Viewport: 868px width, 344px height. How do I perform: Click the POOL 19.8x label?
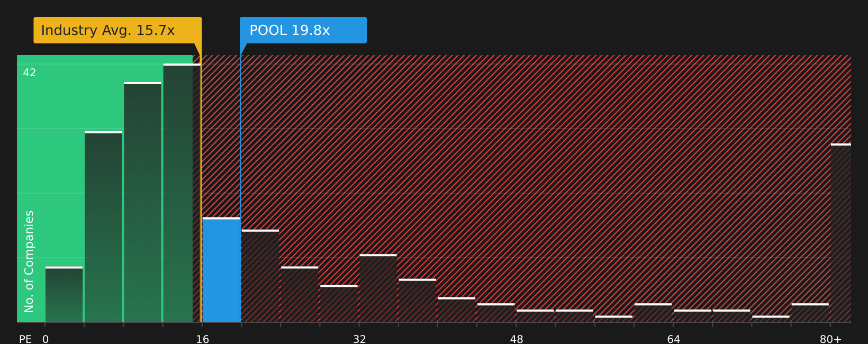coord(303,30)
